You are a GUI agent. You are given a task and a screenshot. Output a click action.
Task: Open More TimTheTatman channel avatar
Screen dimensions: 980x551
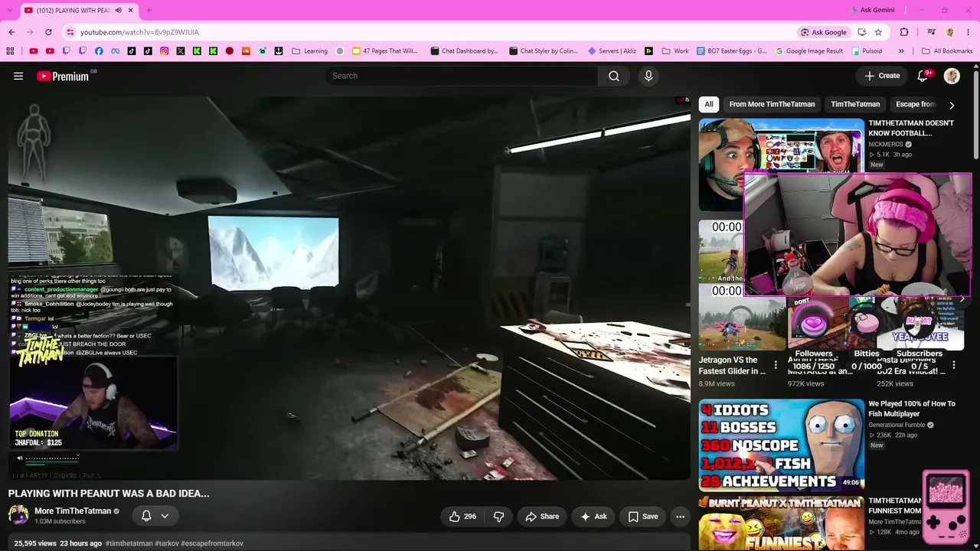[x=18, y=514]
